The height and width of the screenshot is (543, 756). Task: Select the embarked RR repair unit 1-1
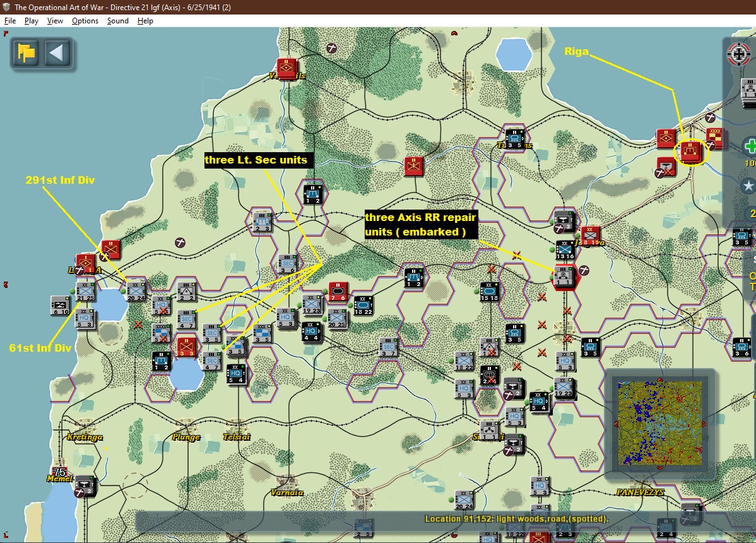564,277
